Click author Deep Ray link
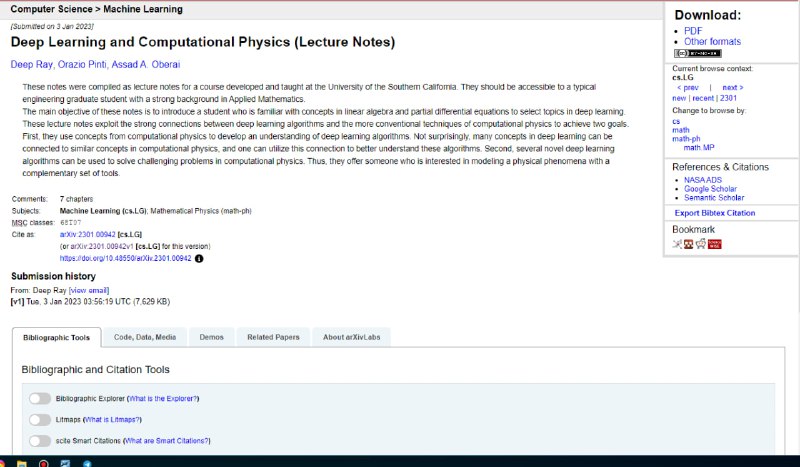 pyautogui.click(x=31, y=65)
